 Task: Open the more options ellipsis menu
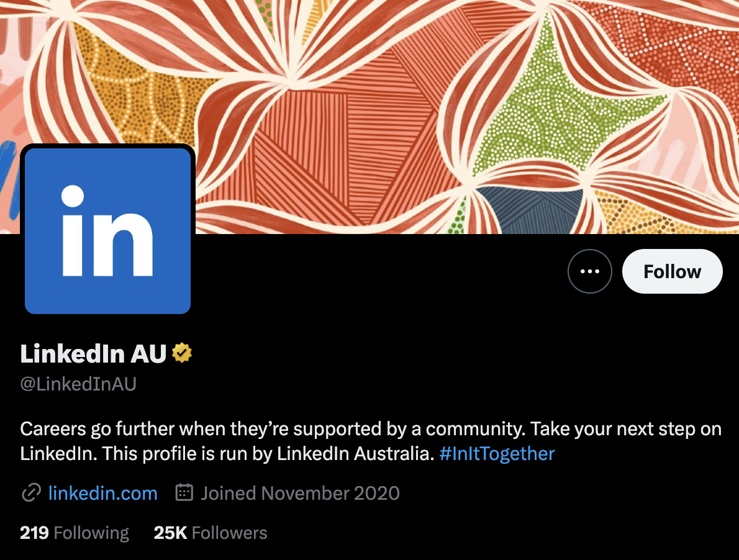589,271
